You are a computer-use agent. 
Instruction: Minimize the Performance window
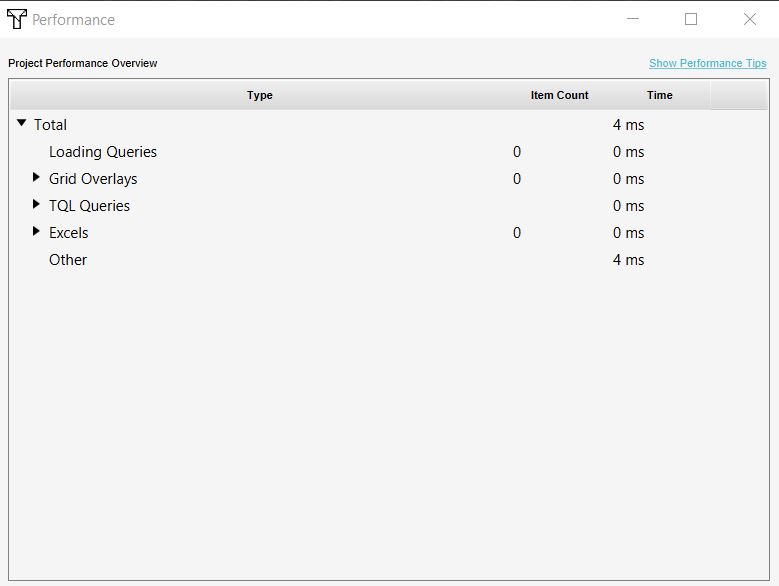pyautogui.click(x=633, y=19)
